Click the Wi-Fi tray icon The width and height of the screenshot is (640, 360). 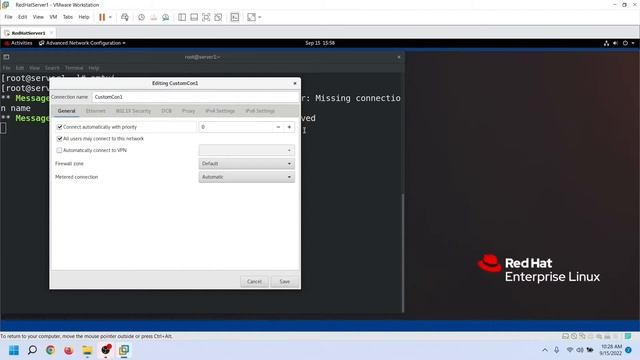570,350
